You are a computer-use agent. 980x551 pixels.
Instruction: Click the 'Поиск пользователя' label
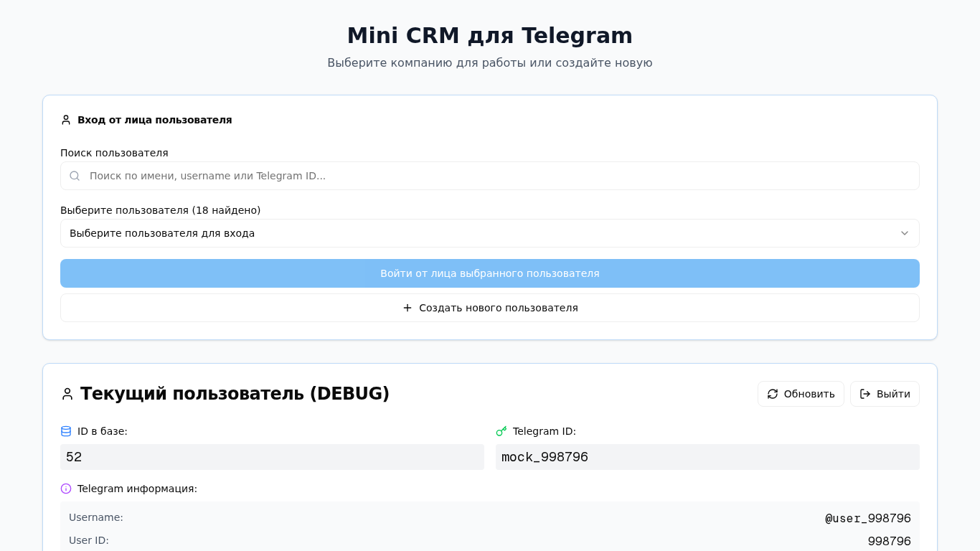coord(114,153)
